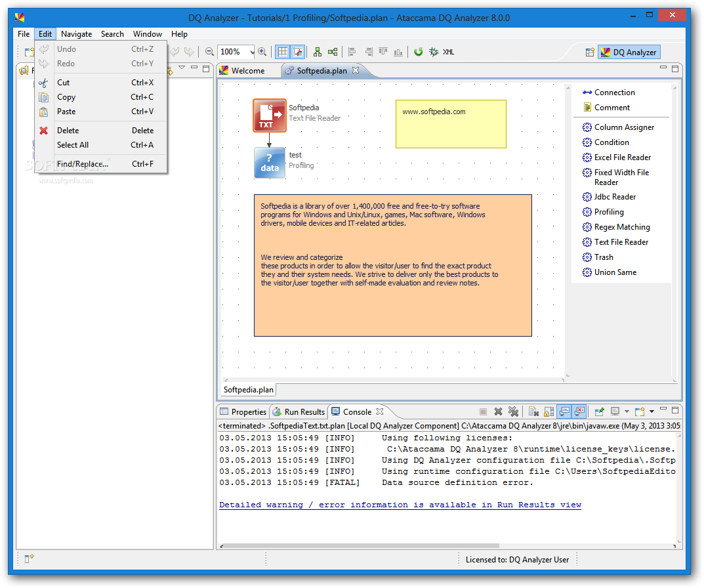The width and height of the screenshot is (704, 588).
Task: Select the DQ Analyzer perspective button
Action: [629, 52]
